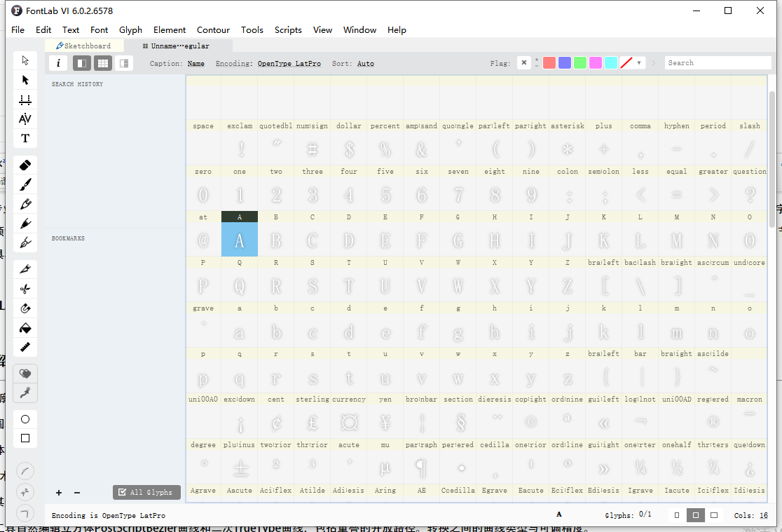Apply the magenta flag color
Viewport: 782px width, 532px height.
(x=596, y=63)
